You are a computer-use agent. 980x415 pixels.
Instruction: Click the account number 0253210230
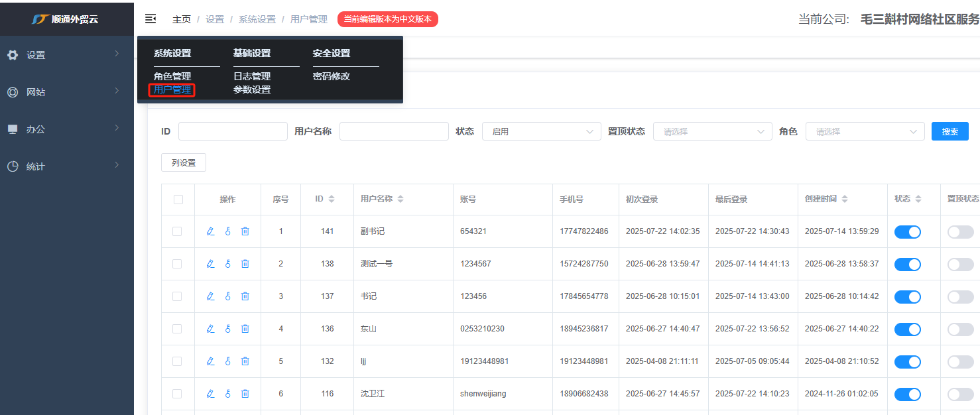pyautogui.click(x=482, y=329)
